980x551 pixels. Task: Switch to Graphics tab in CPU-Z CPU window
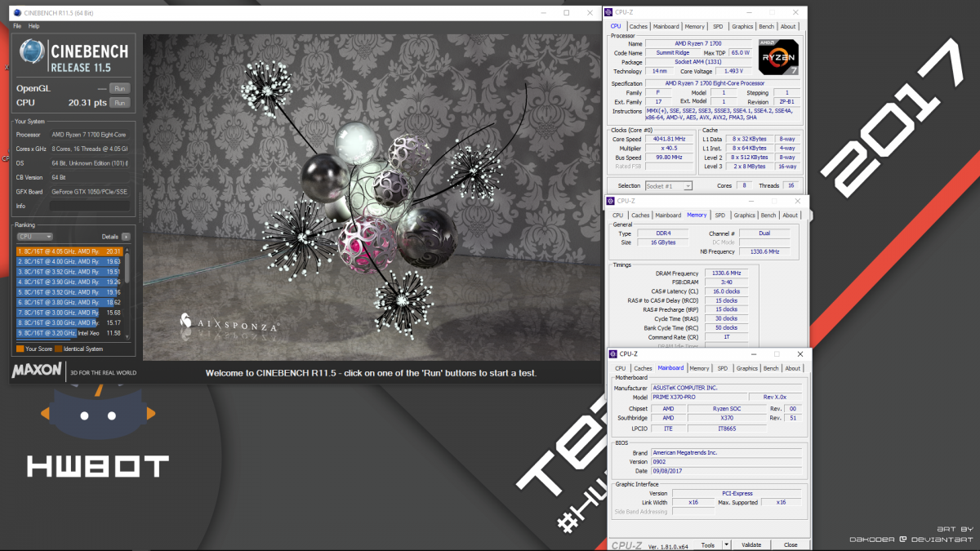[742, 26]
